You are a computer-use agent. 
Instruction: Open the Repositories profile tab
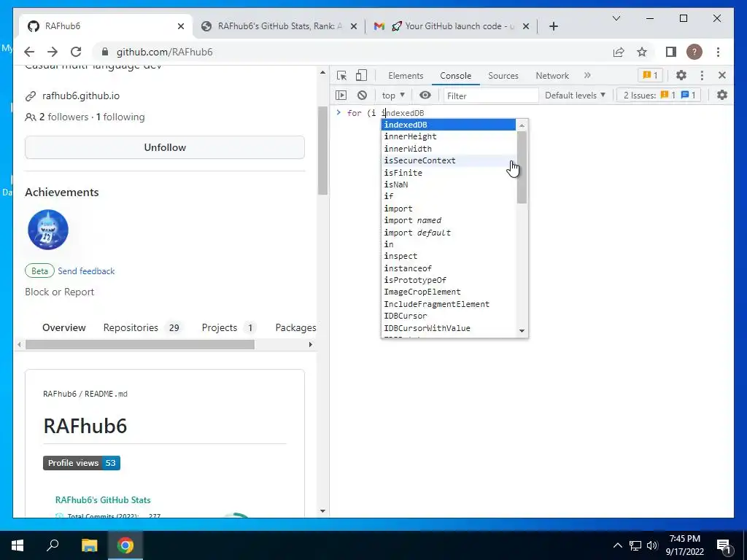pos(142,327)
